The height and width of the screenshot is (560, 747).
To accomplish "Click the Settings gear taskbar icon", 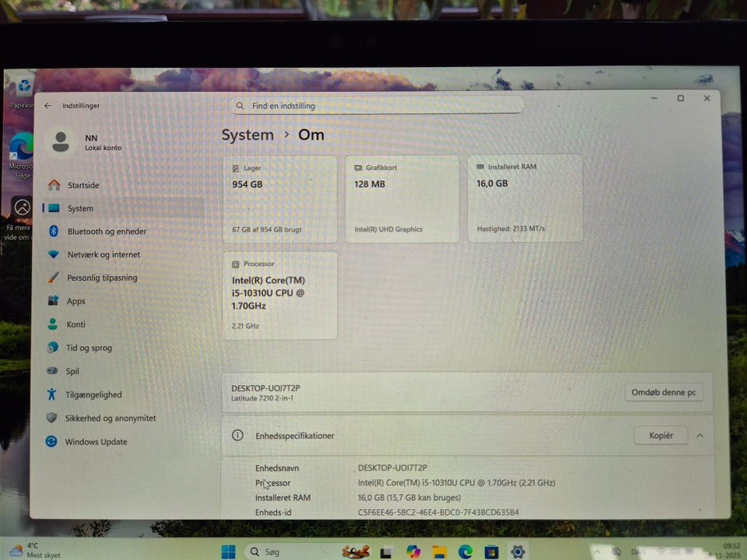I will coord(518,551).
